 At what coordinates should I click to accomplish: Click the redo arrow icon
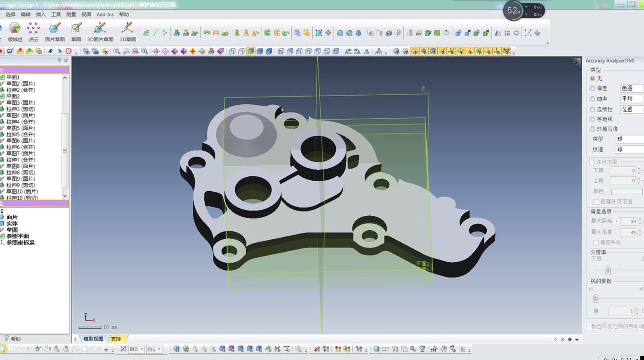tap(60, 51)
